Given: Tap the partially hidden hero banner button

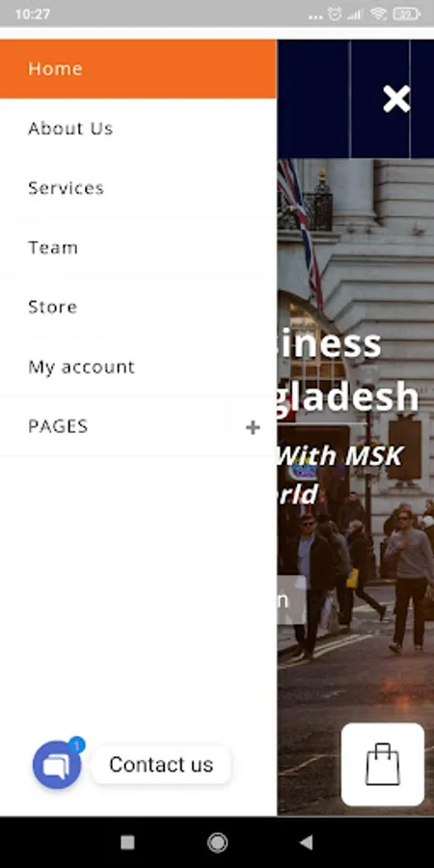Looking at the screenshot, I should click(x=291, y=600).
